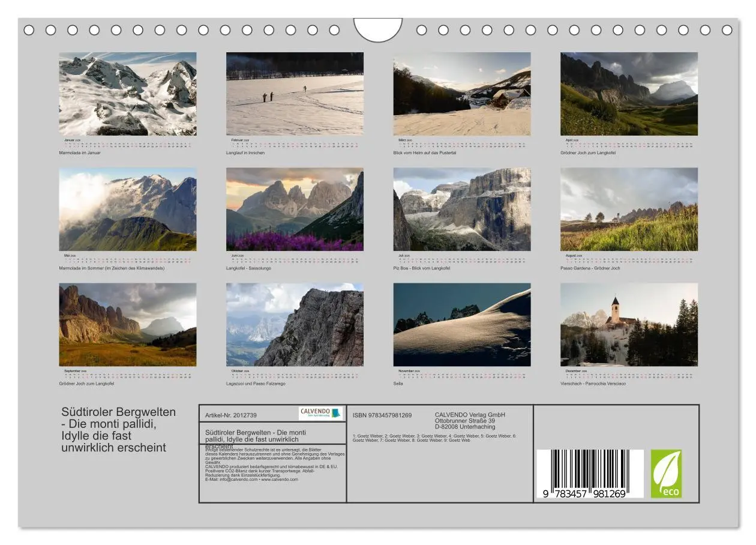Click the Dezember calendar day strip
Image resolution: width=756 pixels, height=545 pixels.
click(x=629, y=375)
